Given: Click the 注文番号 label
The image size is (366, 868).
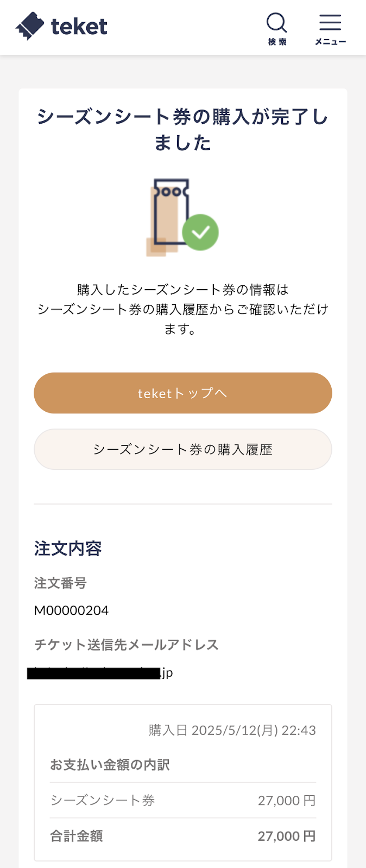Looking at the screenshot, I should [x=60, y=583].
